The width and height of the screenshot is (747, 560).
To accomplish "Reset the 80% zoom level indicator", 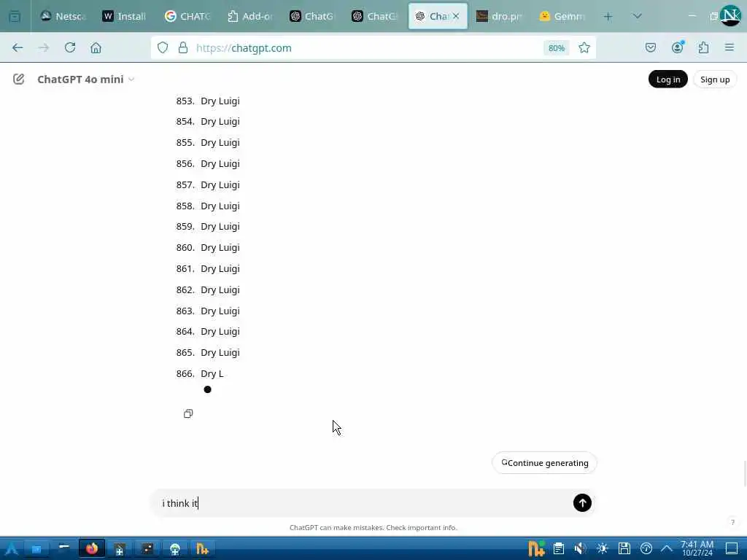I will (556, 48).
